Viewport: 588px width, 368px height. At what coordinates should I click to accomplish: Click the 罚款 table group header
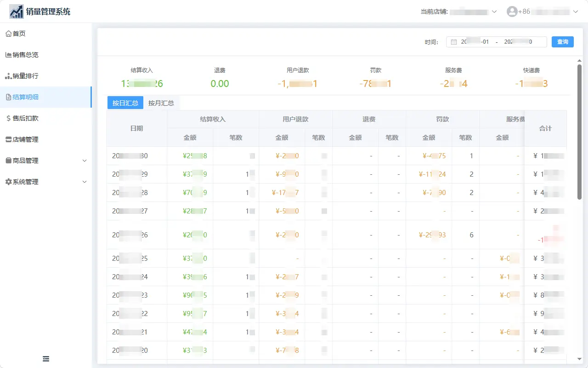pyautogui.click(x=443, y=119)
